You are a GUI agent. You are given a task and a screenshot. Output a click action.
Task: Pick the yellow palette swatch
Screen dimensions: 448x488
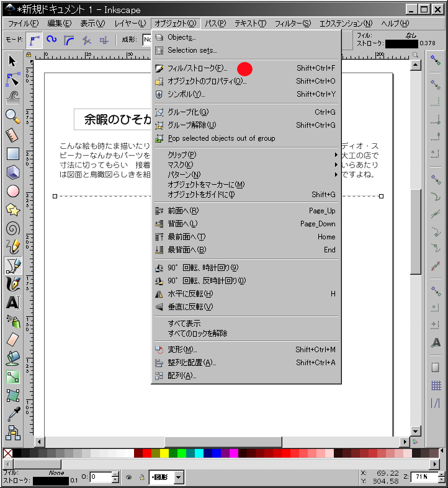point(164,453)
